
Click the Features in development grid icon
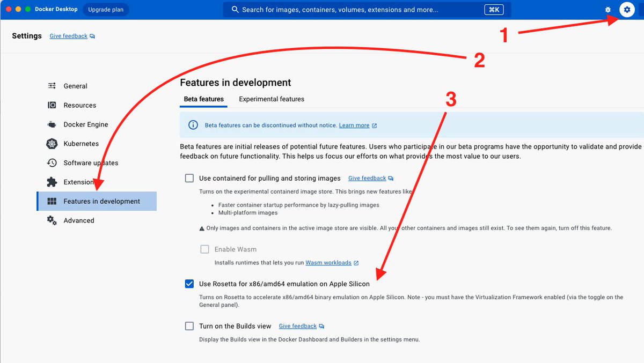point(52,201)
